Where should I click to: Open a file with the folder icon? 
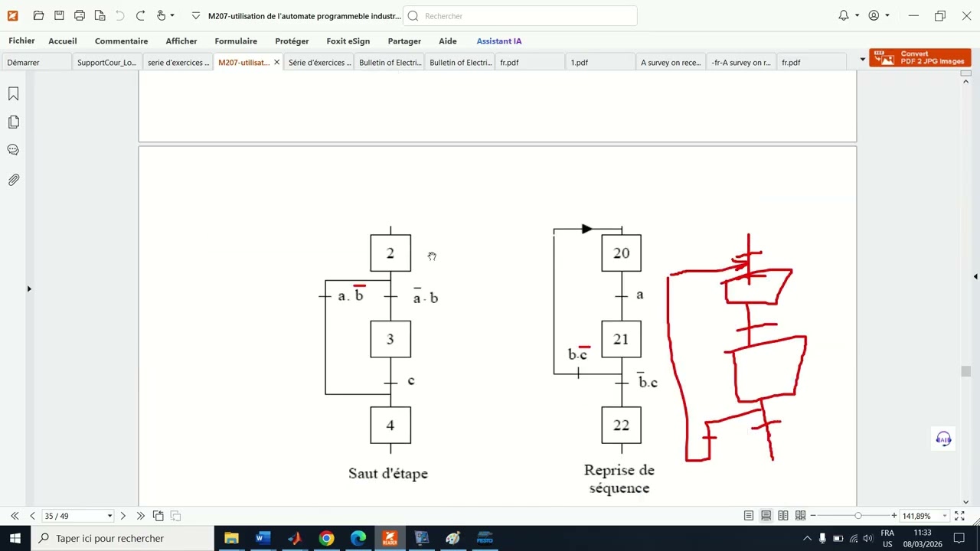tap(38, 15)
